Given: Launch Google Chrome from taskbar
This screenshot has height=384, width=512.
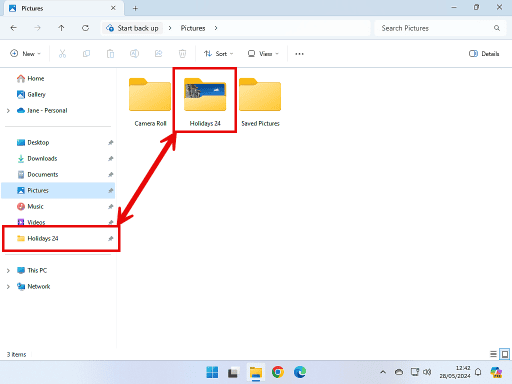Looking at the screenshot, I should (x=278, y=372).
